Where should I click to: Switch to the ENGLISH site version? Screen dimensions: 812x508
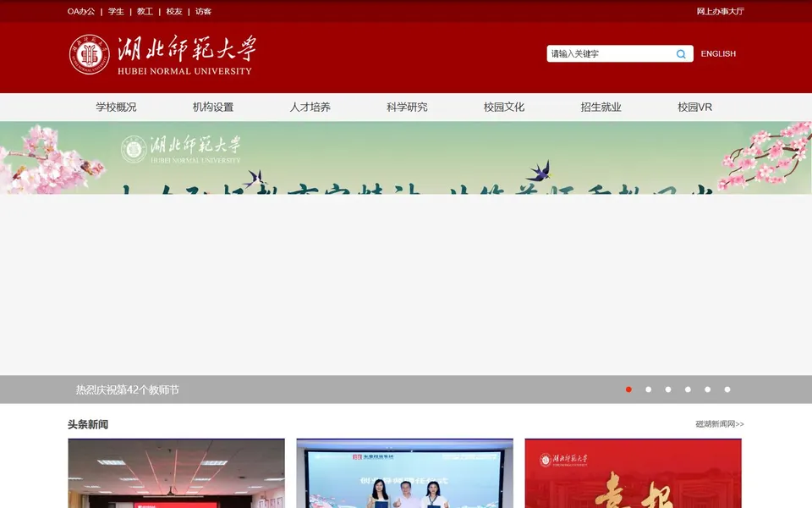click(718, 54)
